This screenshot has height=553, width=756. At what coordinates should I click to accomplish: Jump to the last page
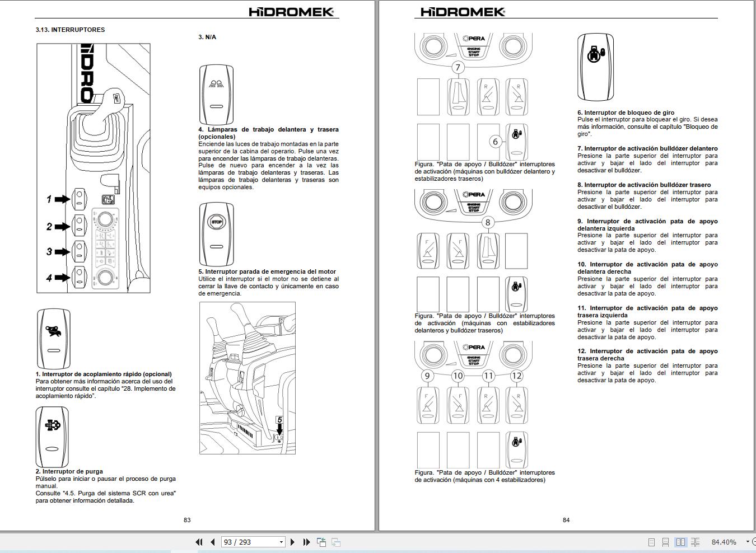[x=306, y=542]
